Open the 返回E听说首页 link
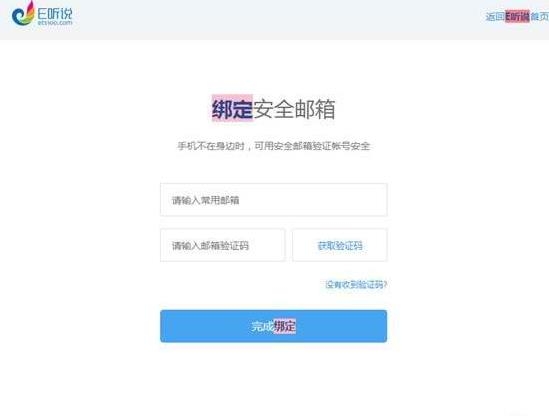549x416 pixels. point(517,16)
